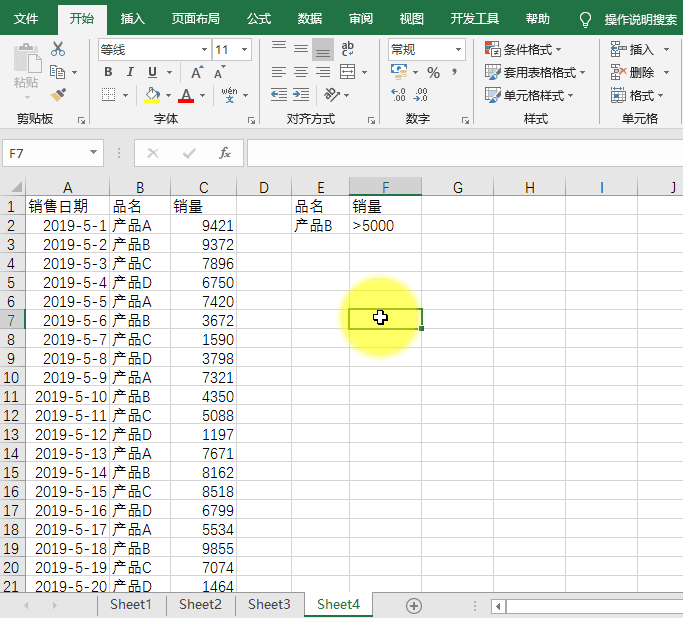This screenshot has height=618, width=683.
Task: Open alignment group dialog launcher
Action: click(x=371, y=120)
